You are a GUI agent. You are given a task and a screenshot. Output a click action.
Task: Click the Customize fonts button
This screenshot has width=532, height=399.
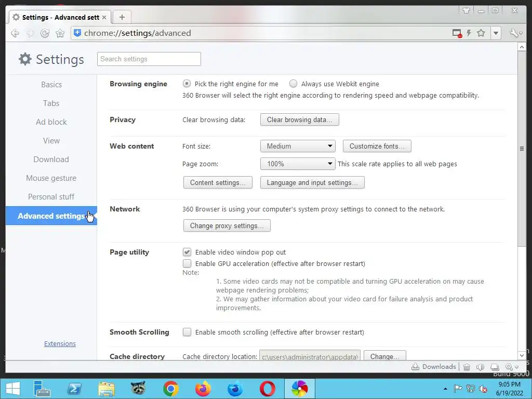[x=377, y=146]
